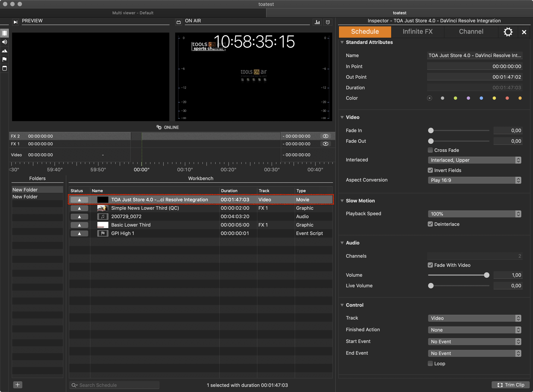Open the Playback Speed dropdown
Image resolution: width=533 pixels, height=392 pixels.
475,214
